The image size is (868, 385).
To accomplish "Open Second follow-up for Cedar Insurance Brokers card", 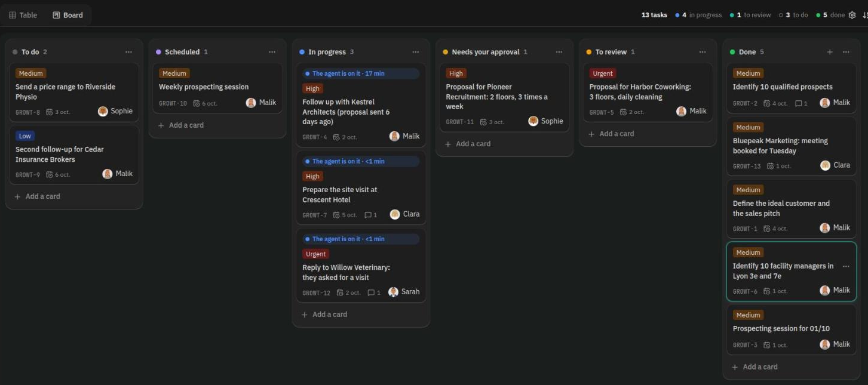I will 74,155.
